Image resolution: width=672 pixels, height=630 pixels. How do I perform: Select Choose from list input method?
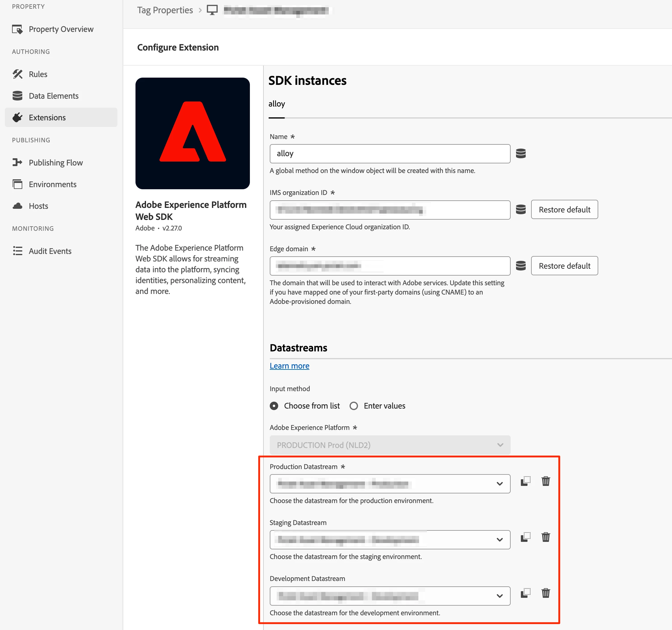pos(274,406)
